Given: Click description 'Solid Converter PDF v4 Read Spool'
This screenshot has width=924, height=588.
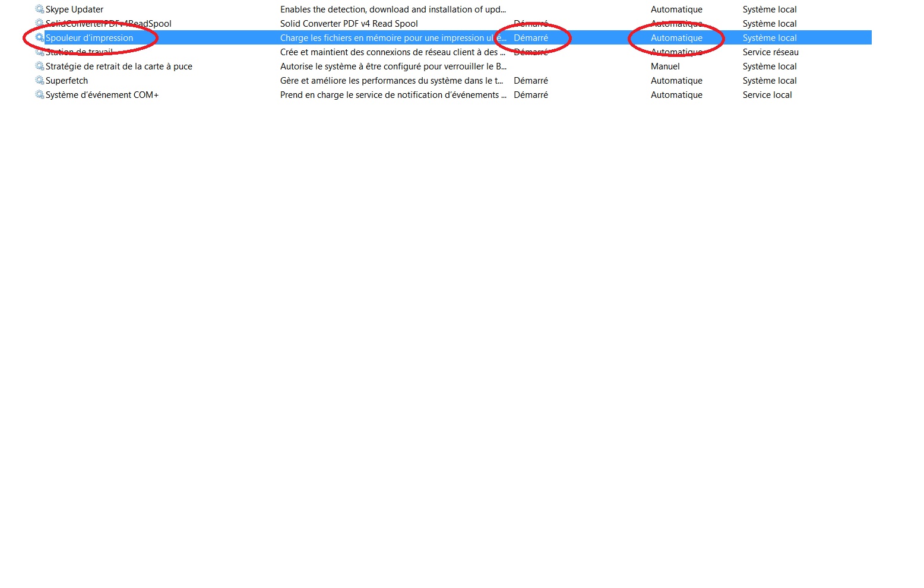Looking at the screenshot, I should point(349,24).
